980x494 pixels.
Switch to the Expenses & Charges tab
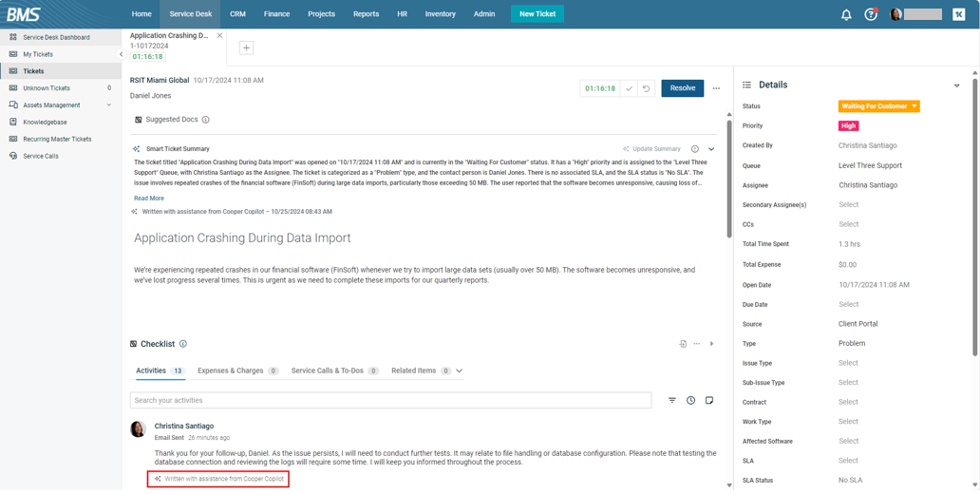236,370
